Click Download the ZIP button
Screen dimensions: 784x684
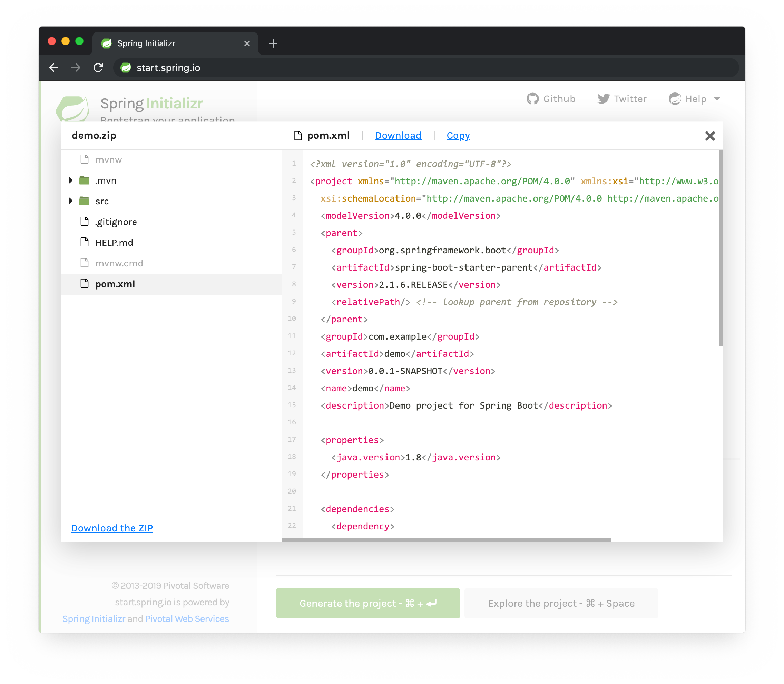pos(112,527)
